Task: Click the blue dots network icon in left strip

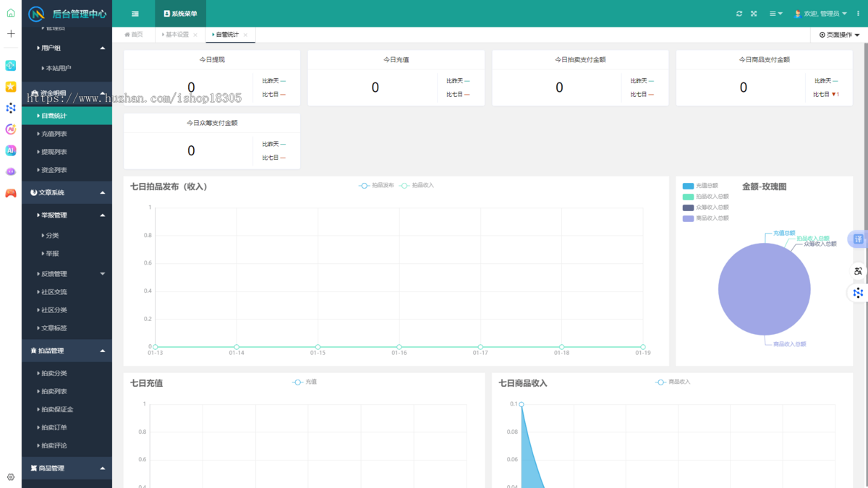Action: pyautogui.click(x=11, y=108)
